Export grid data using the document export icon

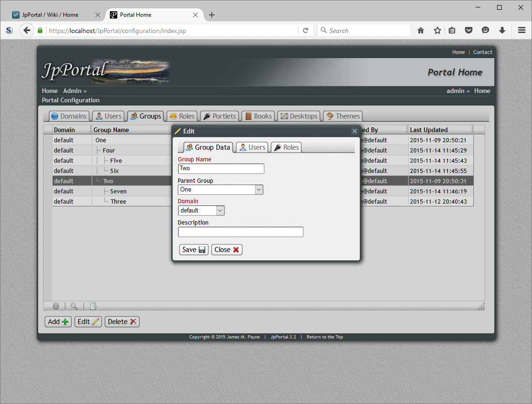click(x=93, y=306)
